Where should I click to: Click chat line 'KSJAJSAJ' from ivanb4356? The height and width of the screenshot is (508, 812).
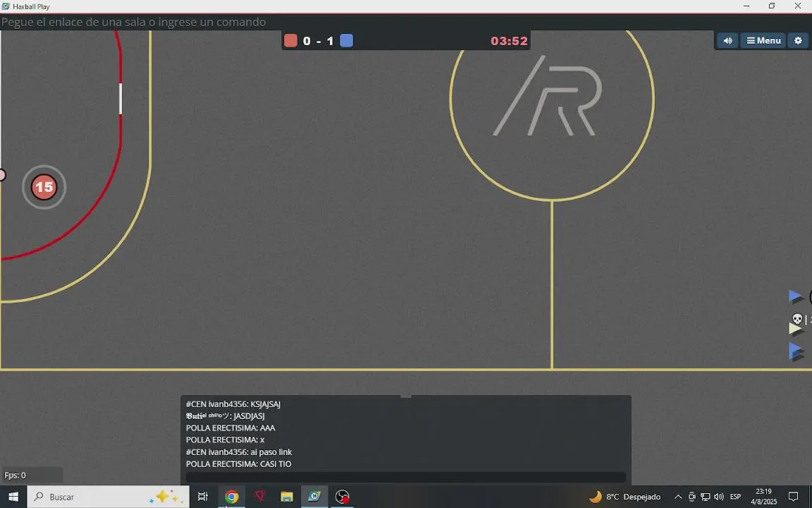pyautogui.click(x=233, y=404)
